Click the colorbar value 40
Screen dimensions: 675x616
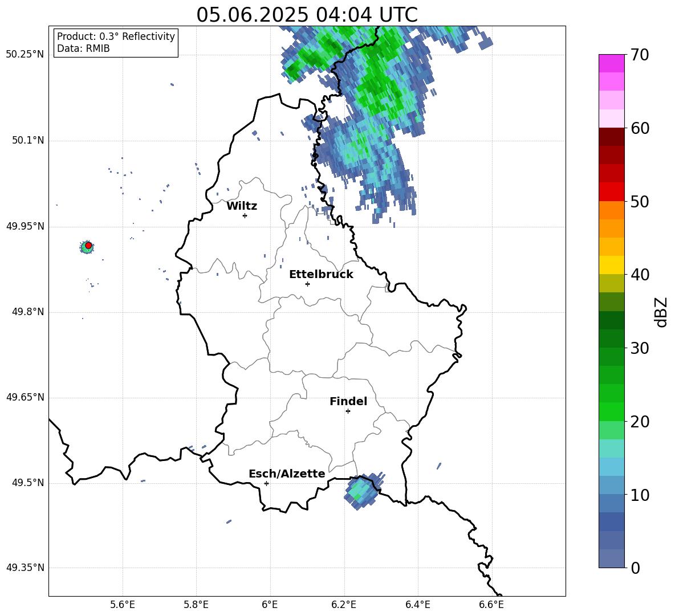pos(640,275)
